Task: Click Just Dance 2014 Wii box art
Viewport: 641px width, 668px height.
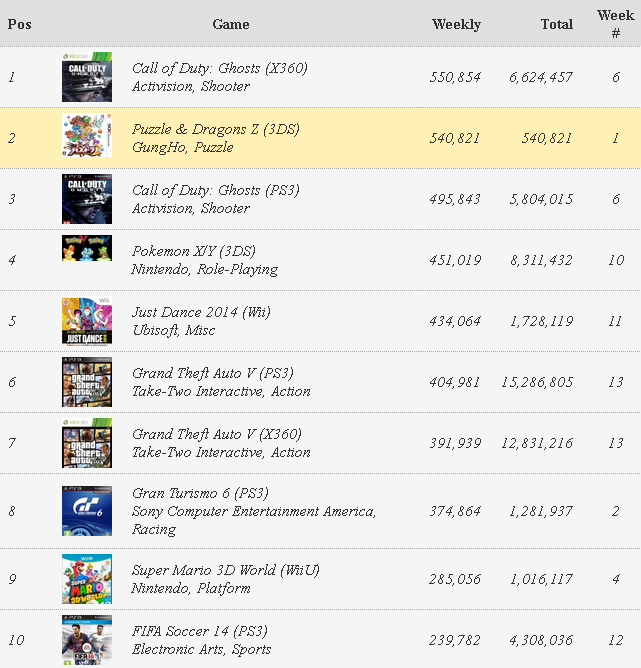Action: (87, 321)
